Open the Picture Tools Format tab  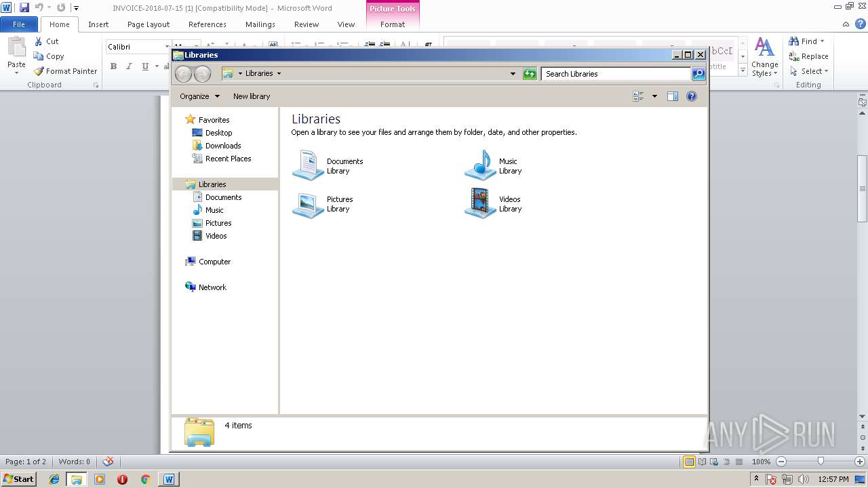[393, 24]
